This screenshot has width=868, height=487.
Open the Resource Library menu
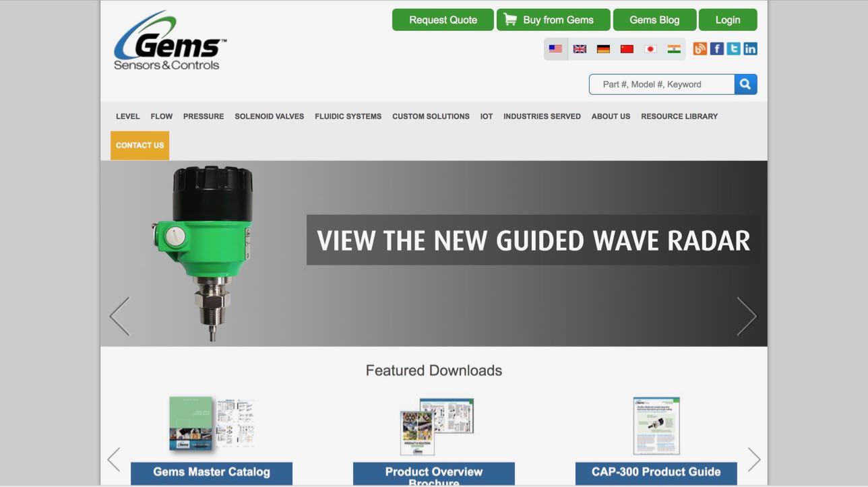(679, 117)
